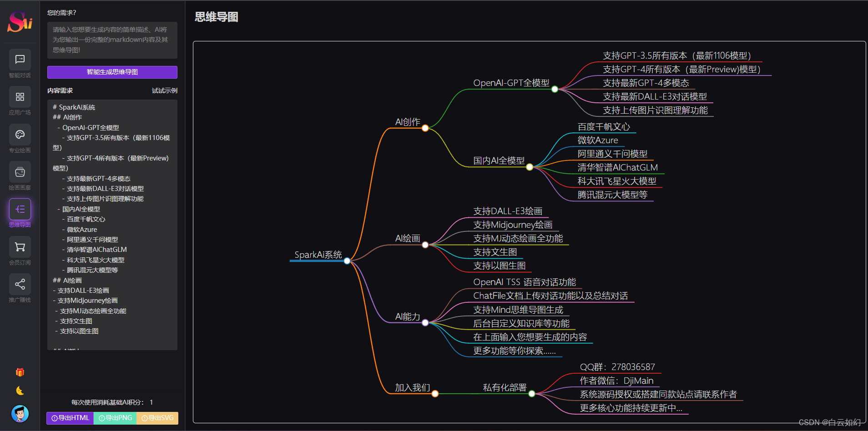Click the 清华智谱AIChatGLM map node
The height and width of the screenshot is (431, 868).
(x=618, y=167)
